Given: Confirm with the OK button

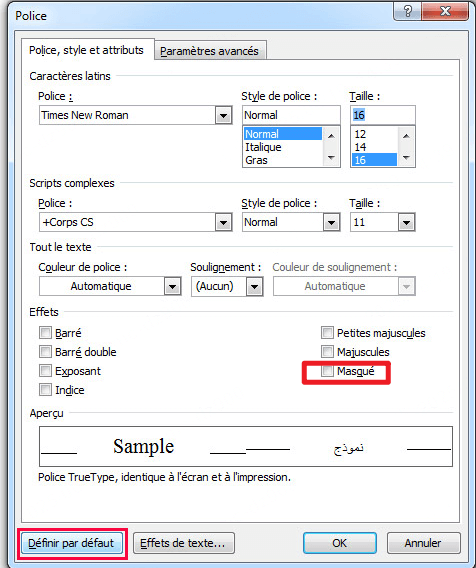Looking at the screenshot, I should [x=340, y=543].
